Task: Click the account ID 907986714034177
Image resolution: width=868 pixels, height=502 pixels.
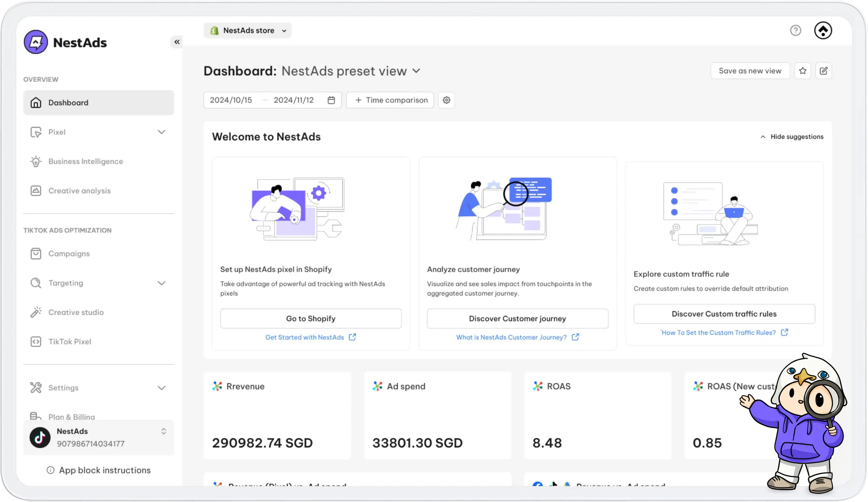Action: (x=91, y=444)
